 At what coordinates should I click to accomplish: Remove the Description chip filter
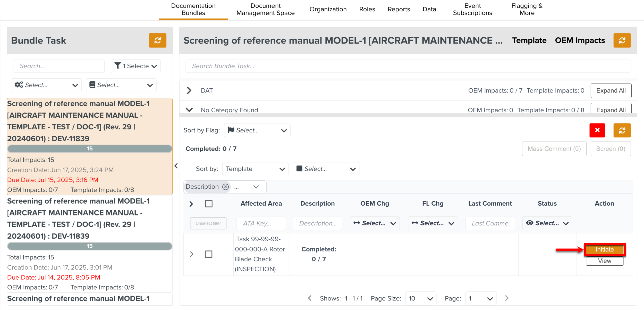(225, 187)
